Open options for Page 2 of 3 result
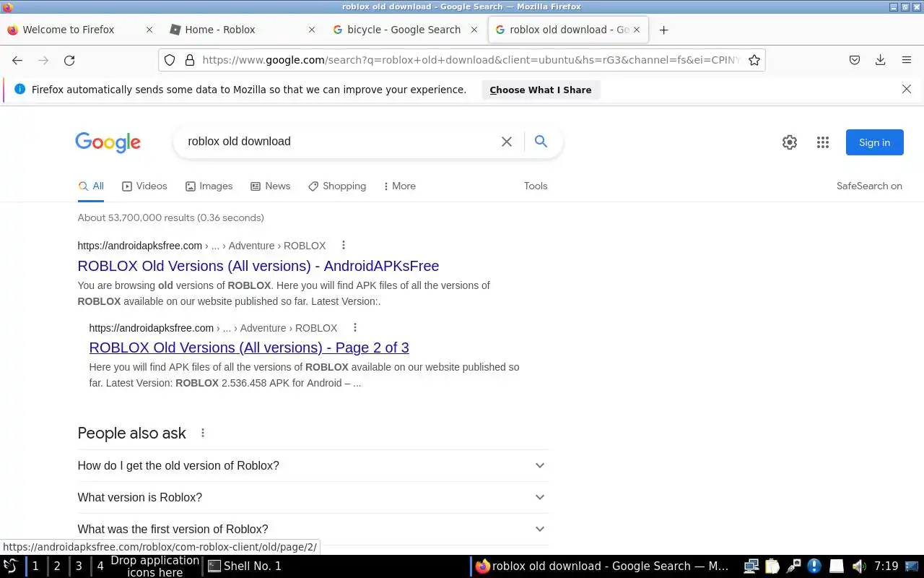The height and width of the screenshot is (578, 924). click(355, 328)
